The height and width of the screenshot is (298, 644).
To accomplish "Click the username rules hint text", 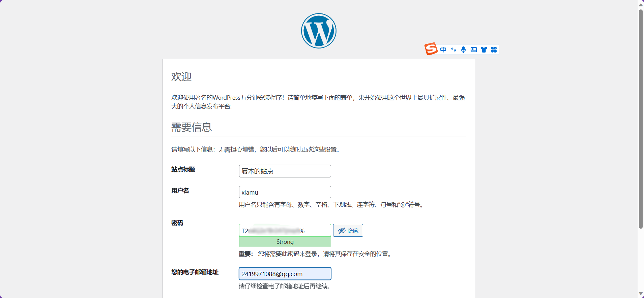I will [x=332, y=205].
